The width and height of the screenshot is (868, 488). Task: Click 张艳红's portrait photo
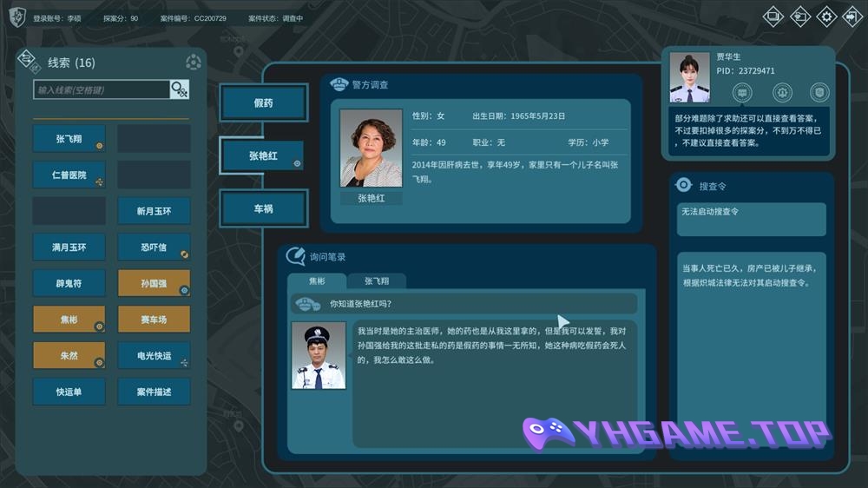tap(371, 148)
